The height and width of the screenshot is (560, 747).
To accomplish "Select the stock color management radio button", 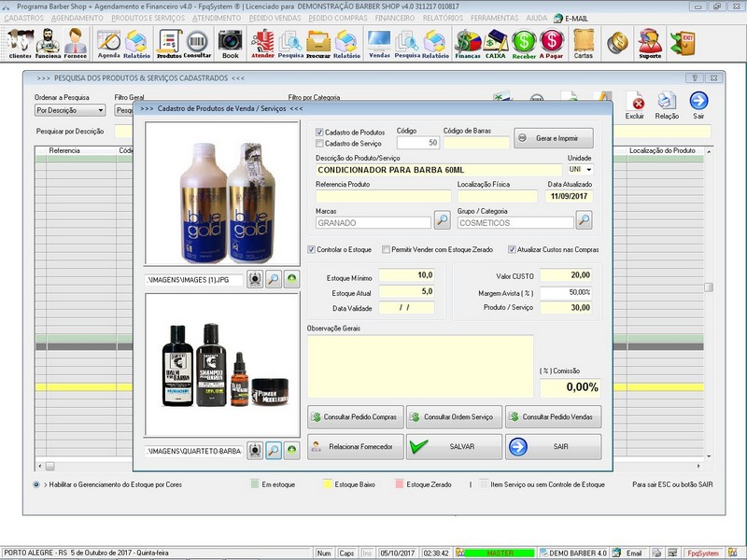I will coord(35,484).
